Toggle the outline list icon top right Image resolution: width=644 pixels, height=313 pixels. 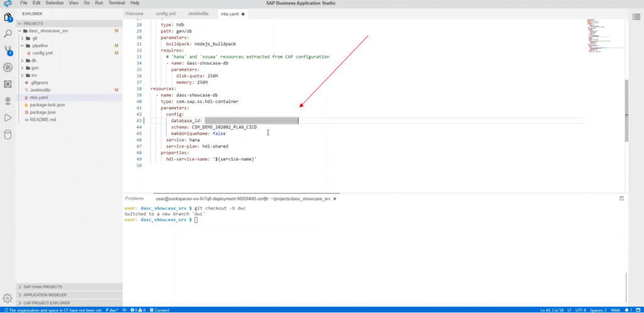(x=636, y=16)
